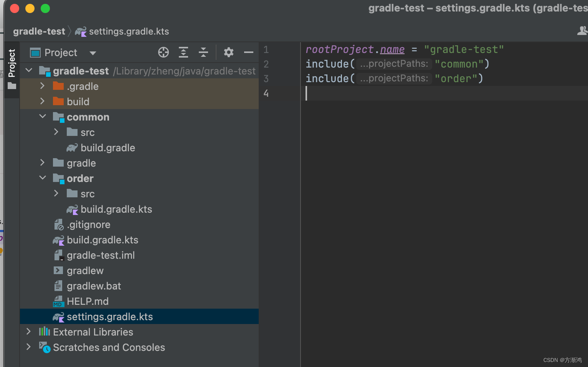Hide the Project tool window via minus icon
The height and width of the screenshot is (367, 588).
click(248, 52)
